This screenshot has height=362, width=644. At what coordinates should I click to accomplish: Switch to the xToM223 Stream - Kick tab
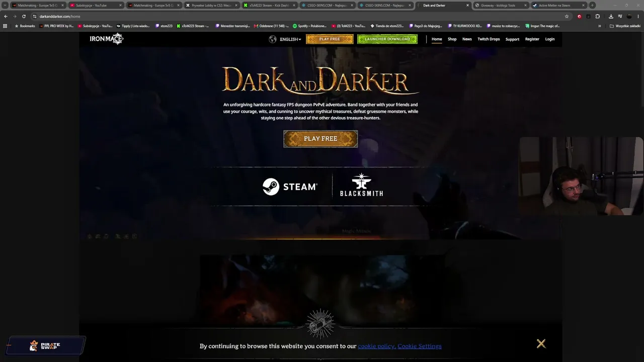(x=269, y=6)
